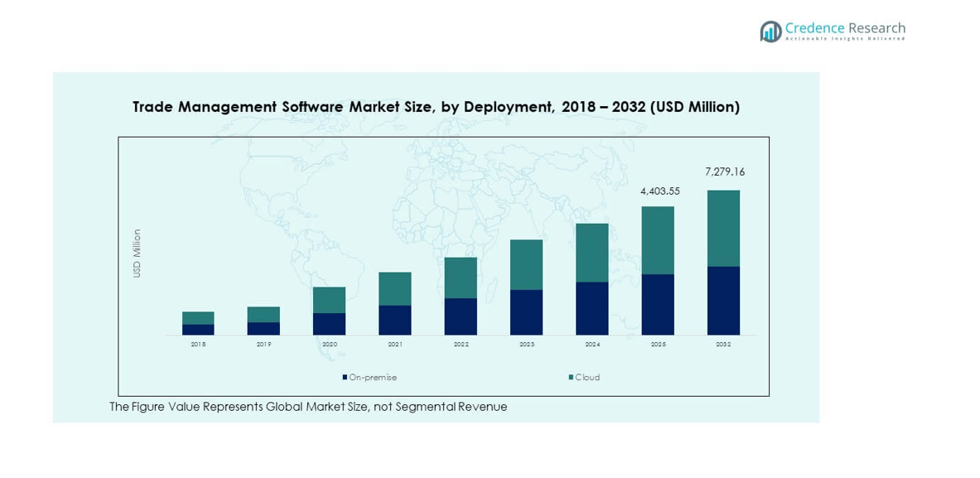Click the On-premise segment of the 2022 bar
The height and width of the screenshot is (478, 980).
(461, 316)
